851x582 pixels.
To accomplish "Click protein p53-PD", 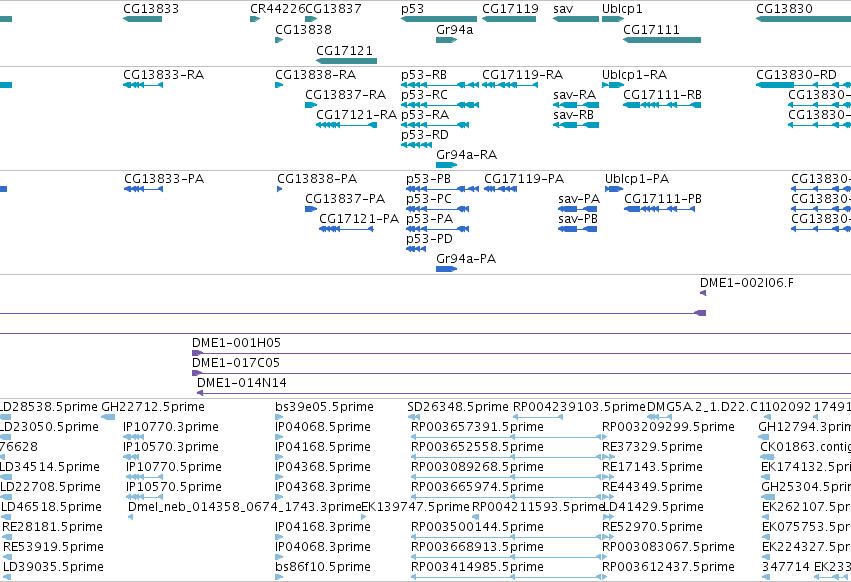I will click(x=429, y=239).
